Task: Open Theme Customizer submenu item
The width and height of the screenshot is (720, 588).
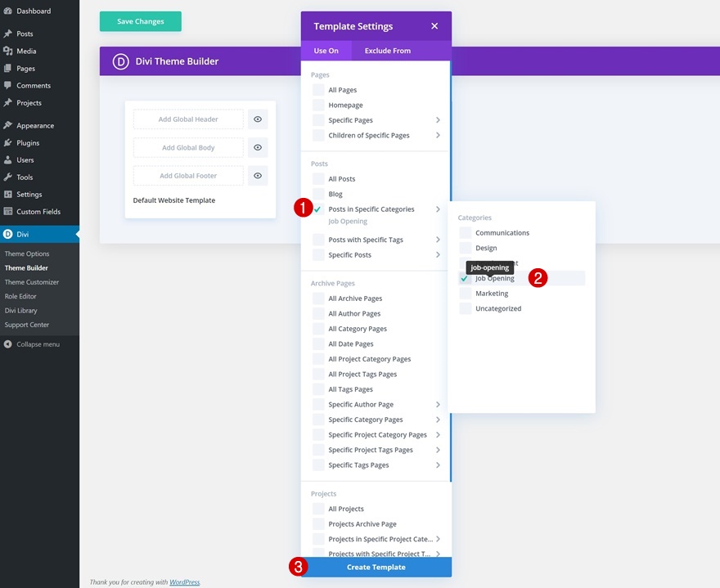Action: click(32, 282)
